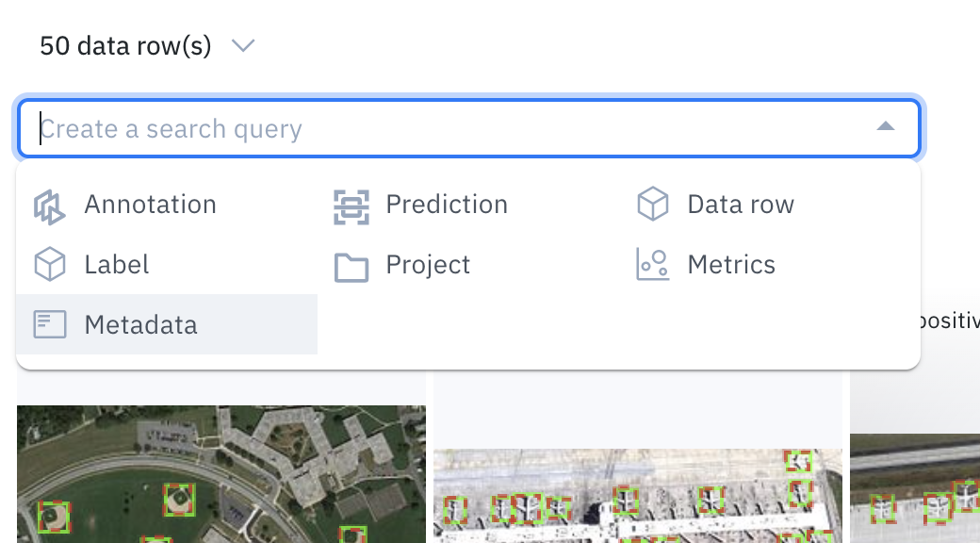Click the Label cube icon
Viewport: 980px width, 543px height.
(x=49, y=264)
